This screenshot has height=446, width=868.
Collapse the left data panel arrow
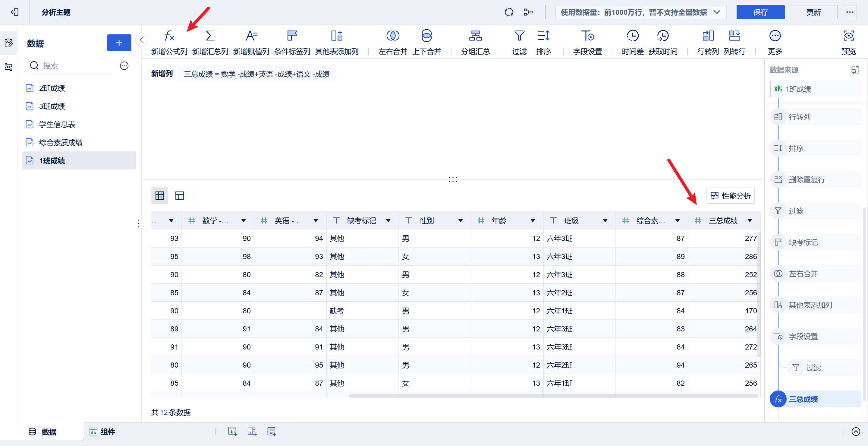coord(142,40)
